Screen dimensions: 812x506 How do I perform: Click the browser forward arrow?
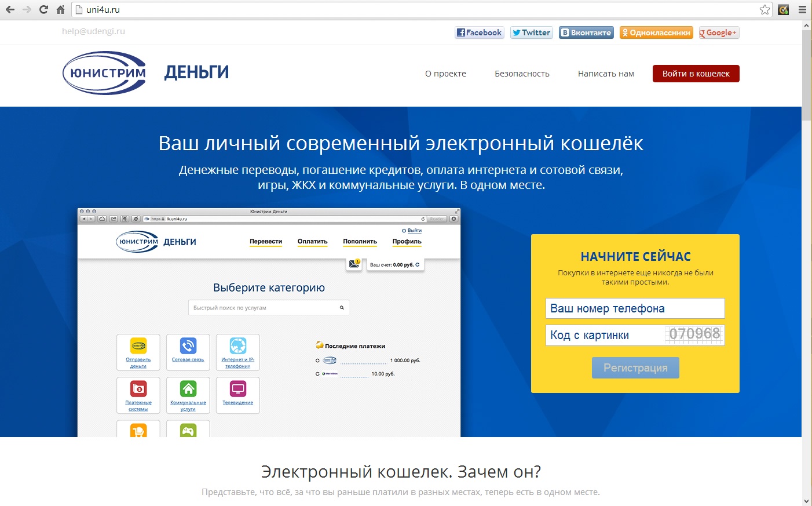(x=27, y=9)
